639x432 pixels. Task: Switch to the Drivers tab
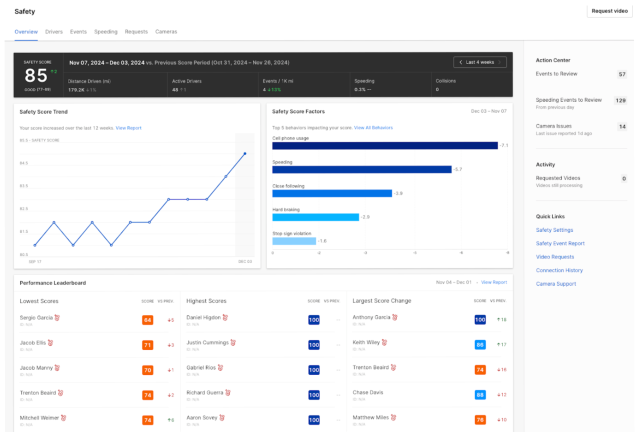point(54,32)
